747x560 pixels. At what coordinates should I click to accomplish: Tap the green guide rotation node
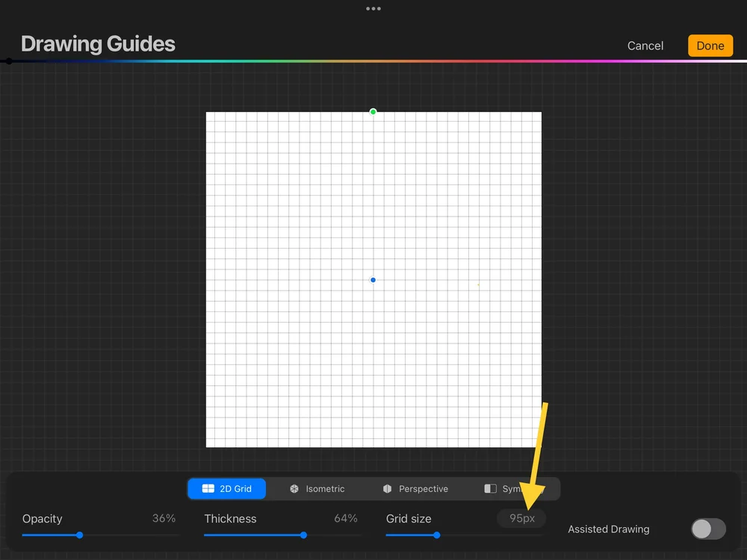pos(373,111)
